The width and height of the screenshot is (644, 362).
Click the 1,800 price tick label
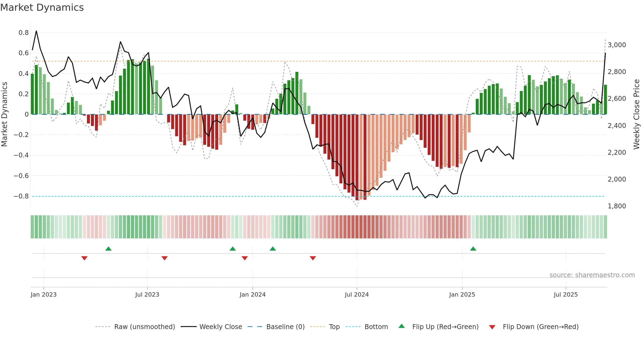(617, 206)
